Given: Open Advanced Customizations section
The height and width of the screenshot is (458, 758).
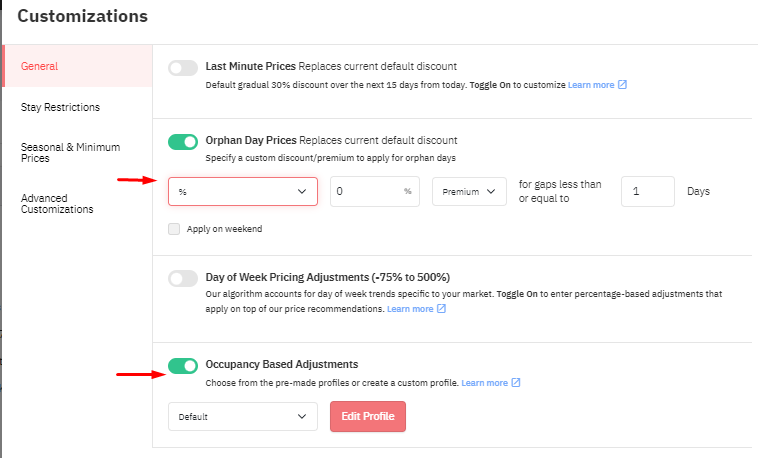Looking at the screenshot, I should point(57,204).
